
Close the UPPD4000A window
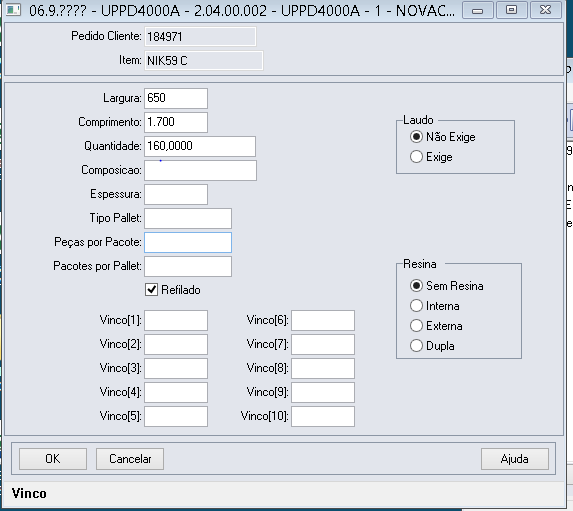545,10
